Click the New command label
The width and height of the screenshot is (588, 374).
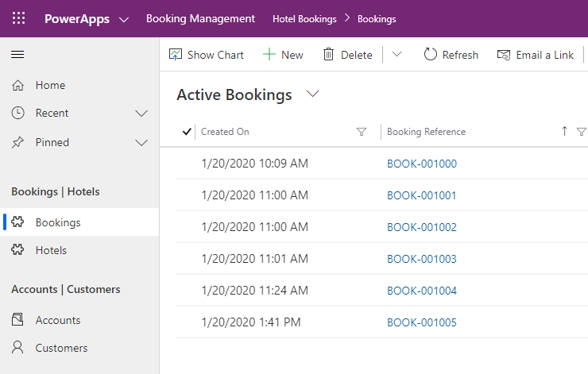tap(292, 55)
